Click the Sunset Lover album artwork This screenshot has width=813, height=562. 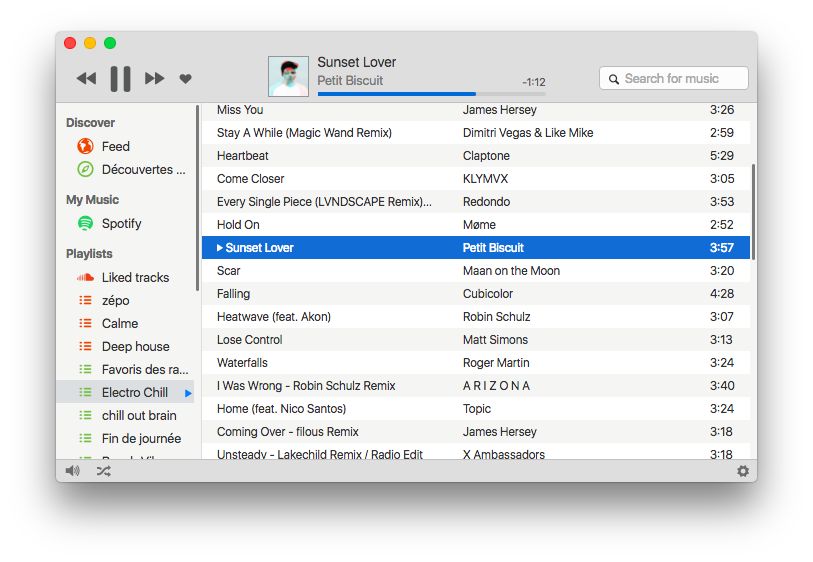coord(288,76)
